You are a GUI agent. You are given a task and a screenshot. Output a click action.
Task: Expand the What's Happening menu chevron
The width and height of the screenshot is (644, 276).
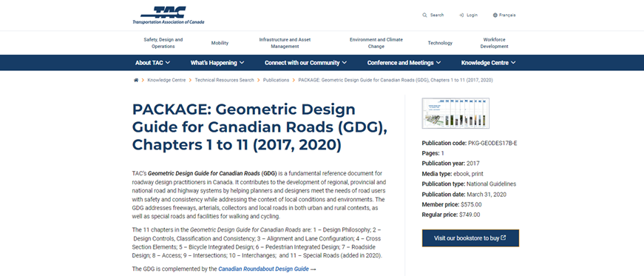242,63
